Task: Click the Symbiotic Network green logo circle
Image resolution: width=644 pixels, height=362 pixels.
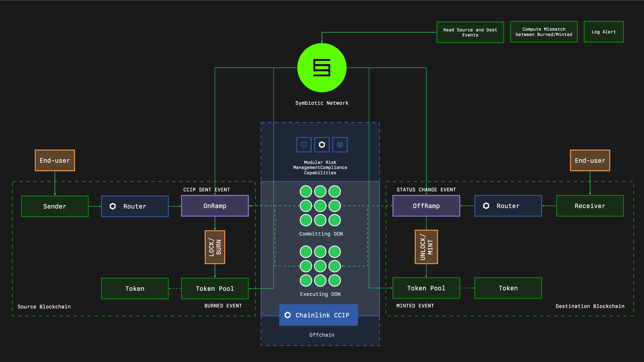Action: [322, 68]
